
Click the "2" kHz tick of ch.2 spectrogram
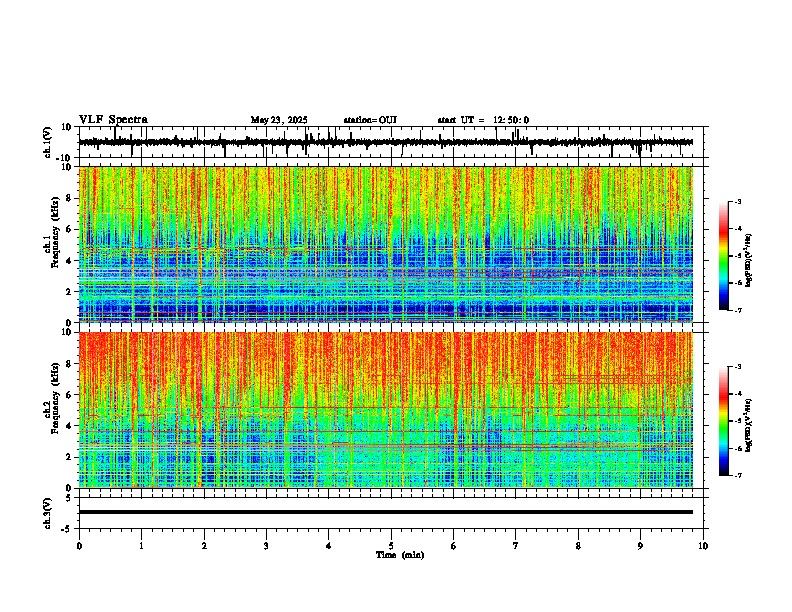[69, 457]
